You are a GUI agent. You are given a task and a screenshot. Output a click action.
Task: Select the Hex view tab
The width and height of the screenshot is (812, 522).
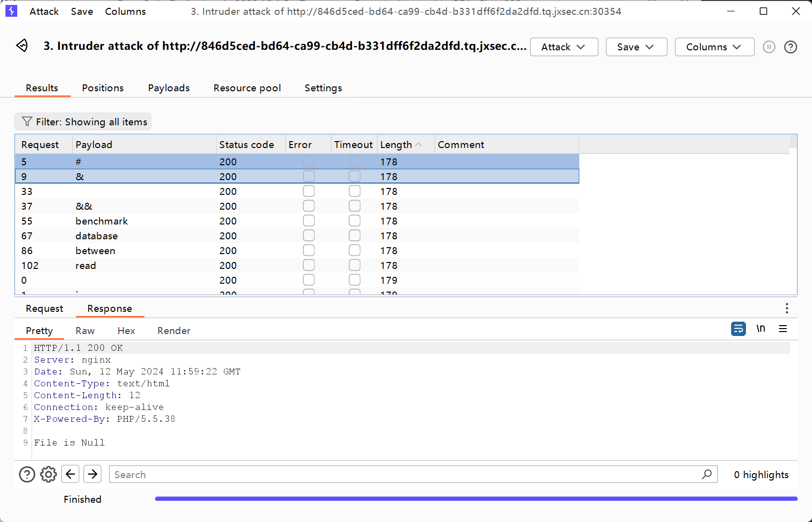(x=126, y=331)
